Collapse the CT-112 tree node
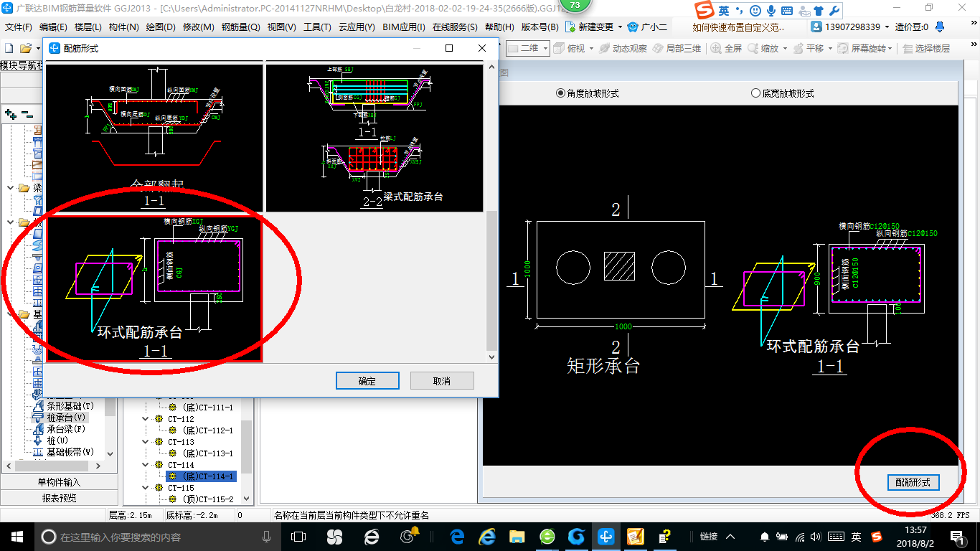This screenshot has width=980, height=551. click(x=146, y=419)
